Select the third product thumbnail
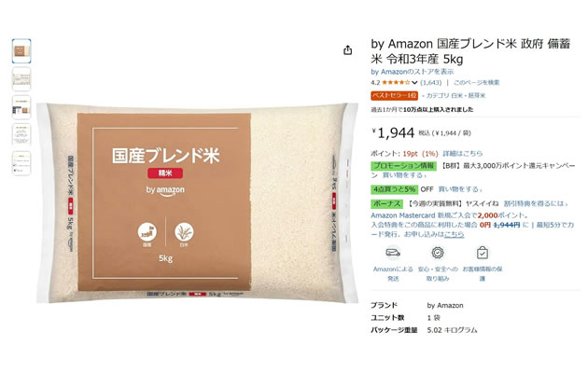 (x=21, y=107)
